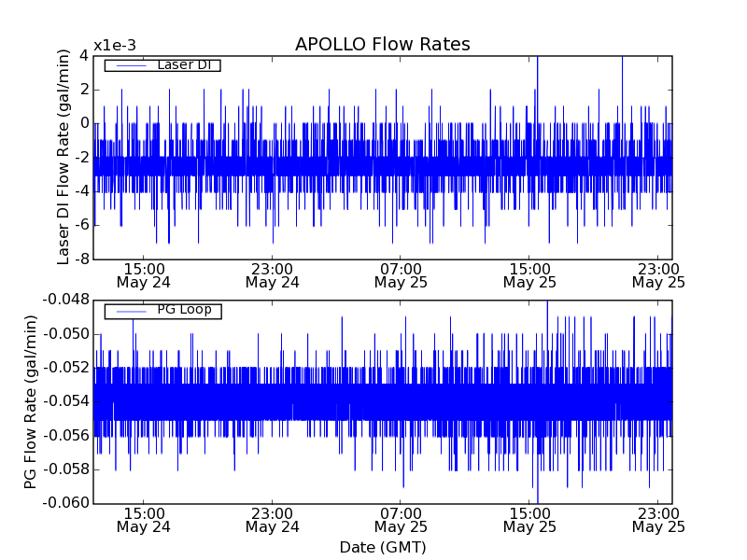Select 07:00 May 25 tick under top plot

coord(401,274)
